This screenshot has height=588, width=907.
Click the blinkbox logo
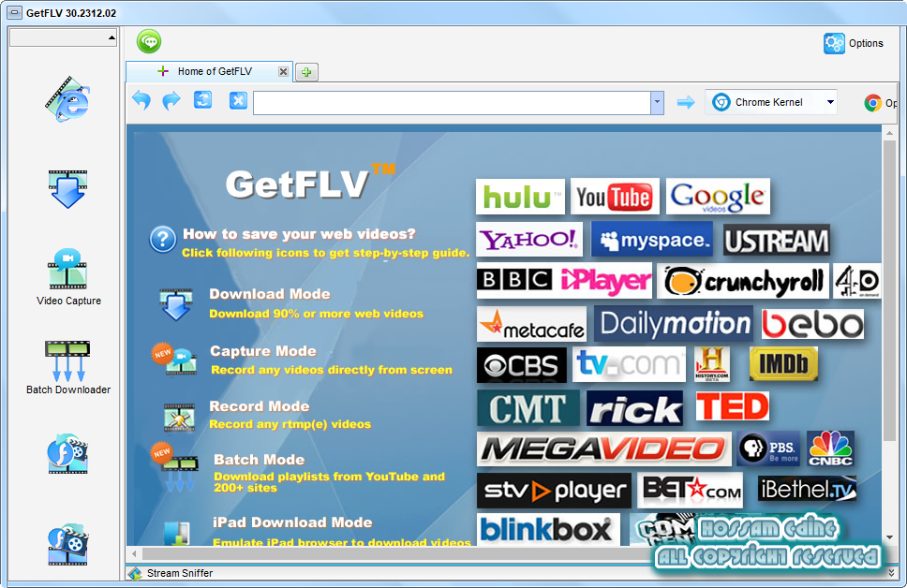click(x=548, y=529)
